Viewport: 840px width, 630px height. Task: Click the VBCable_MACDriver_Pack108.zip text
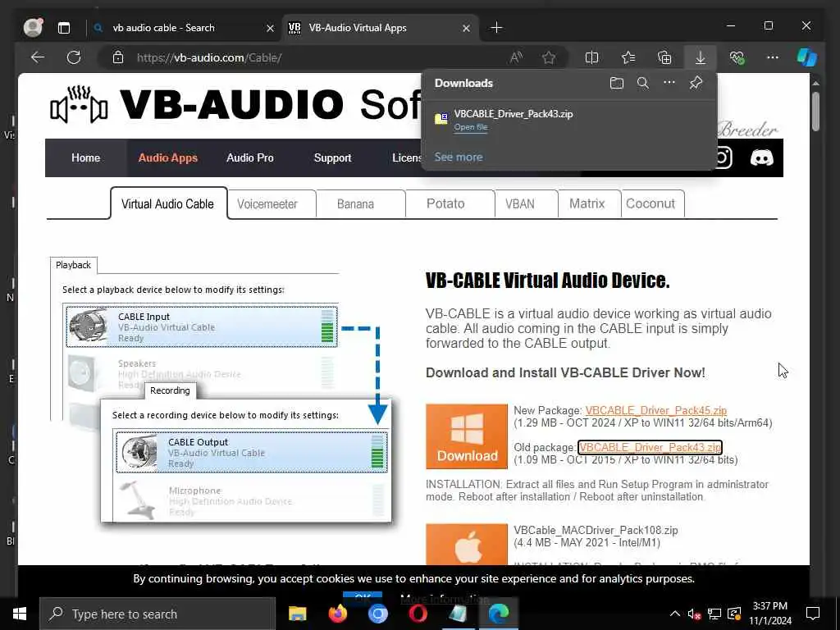click(596, 531)
